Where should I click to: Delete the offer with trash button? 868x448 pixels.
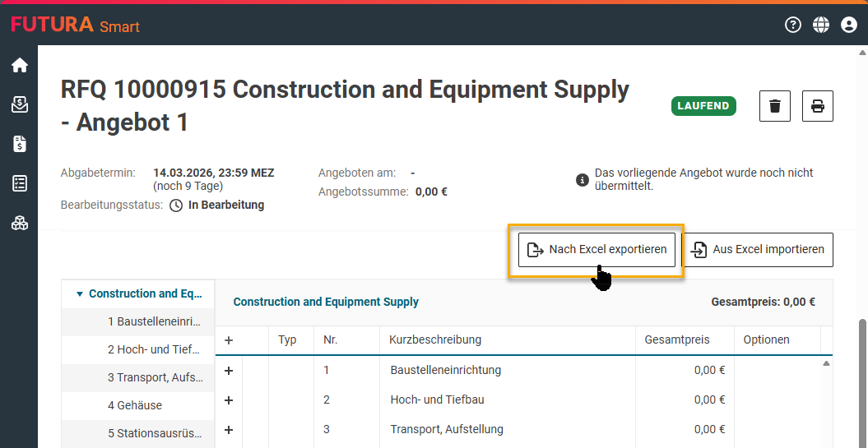click(x=774, y=106)
